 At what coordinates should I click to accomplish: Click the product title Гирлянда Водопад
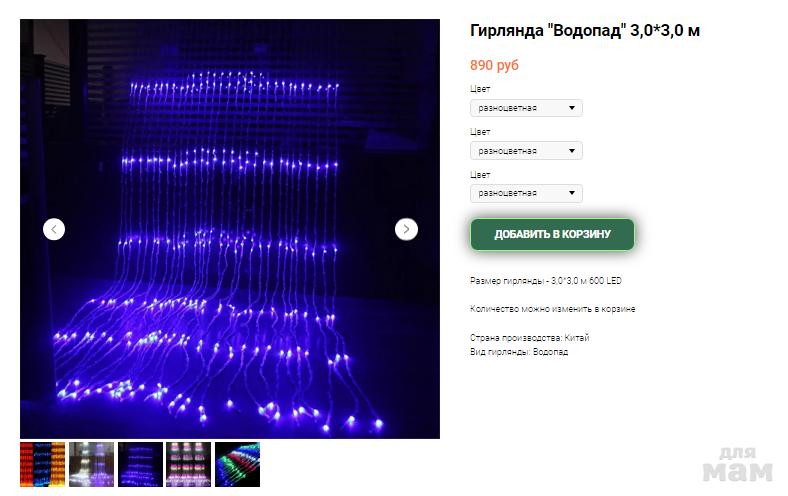click(x=584, y=31)
